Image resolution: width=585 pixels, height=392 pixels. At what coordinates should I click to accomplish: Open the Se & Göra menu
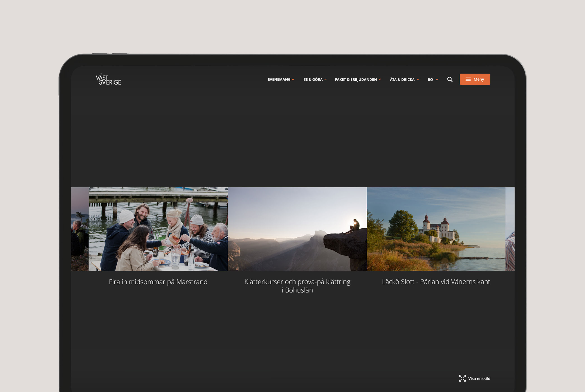(313, 80)
